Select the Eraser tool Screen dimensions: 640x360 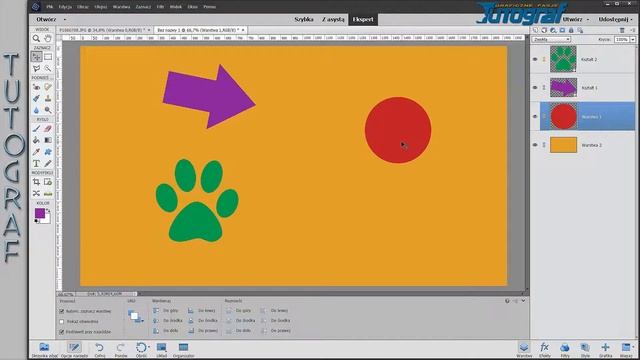(48, 129)
